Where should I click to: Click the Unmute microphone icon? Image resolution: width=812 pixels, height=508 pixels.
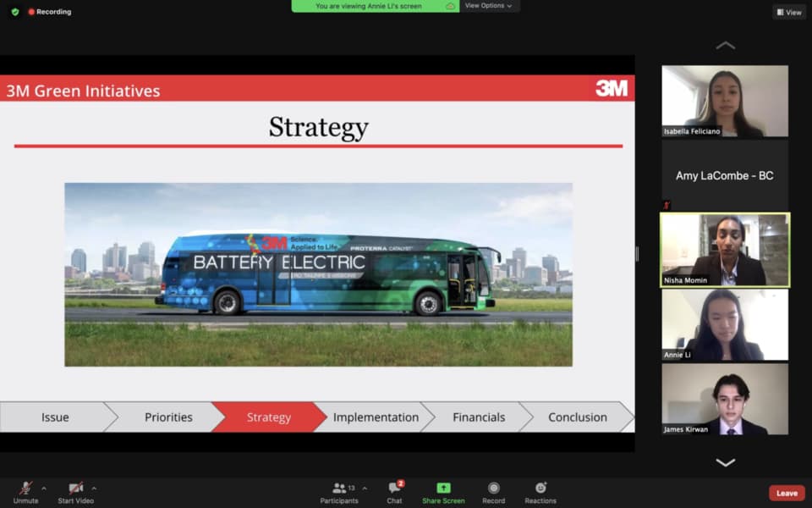(x=25, y=488)
